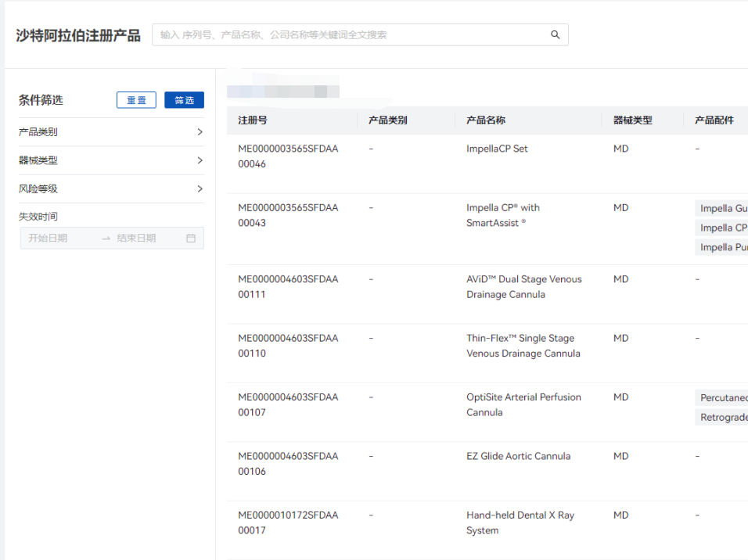Click the 注册号 column header

point(253,120)
